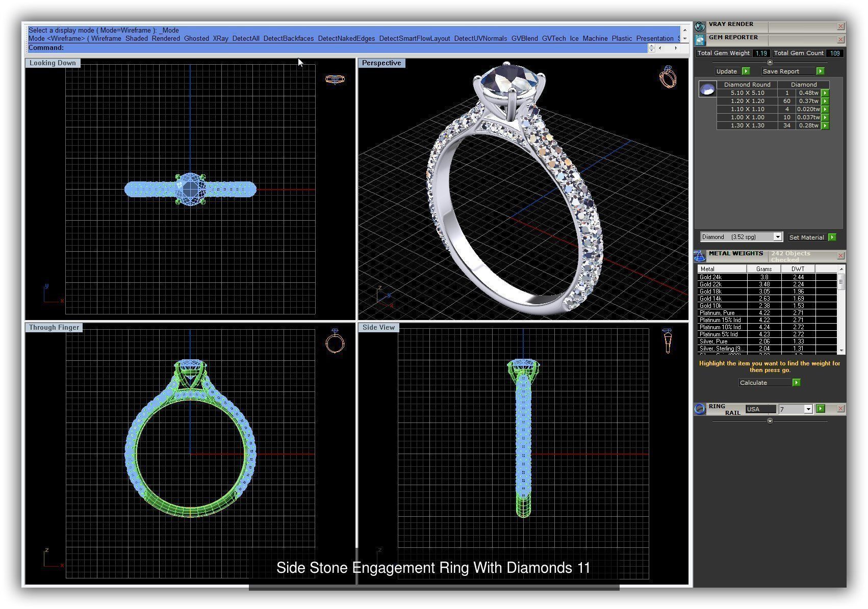
Task: Click the VRay Render panel icon
Action: coord(700,25)
